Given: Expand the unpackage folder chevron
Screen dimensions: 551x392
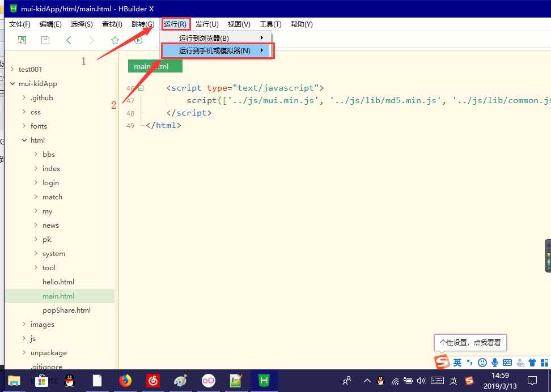Looking at the screenshot, I should pyautogui.click(x=24, y=352).
